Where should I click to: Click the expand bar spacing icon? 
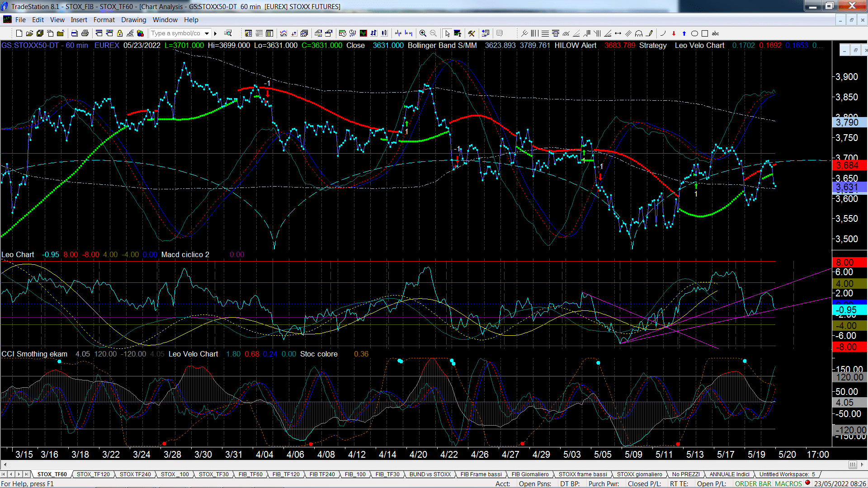click(409, 33)
